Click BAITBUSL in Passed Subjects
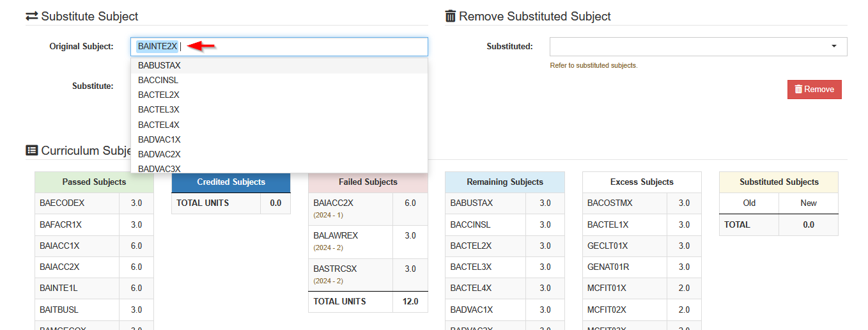The width and height of the screenshot is (868, 330). pos(59,310)
